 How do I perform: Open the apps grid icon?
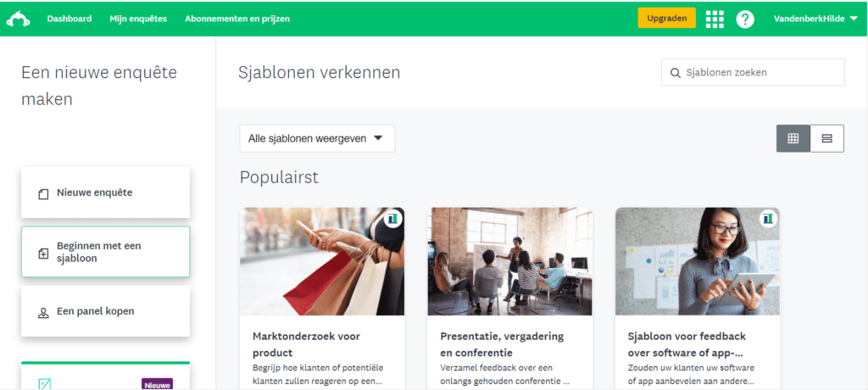715,19
